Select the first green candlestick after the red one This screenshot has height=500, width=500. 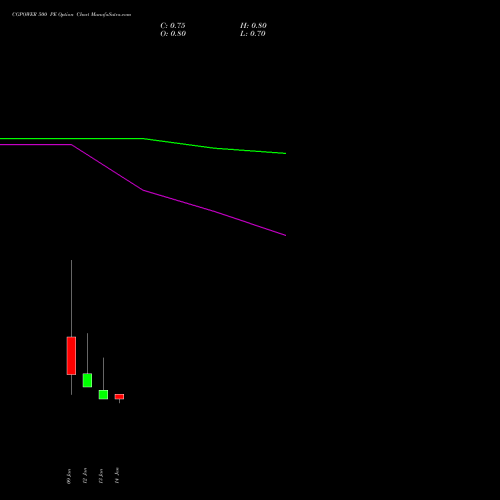[87, 380]
